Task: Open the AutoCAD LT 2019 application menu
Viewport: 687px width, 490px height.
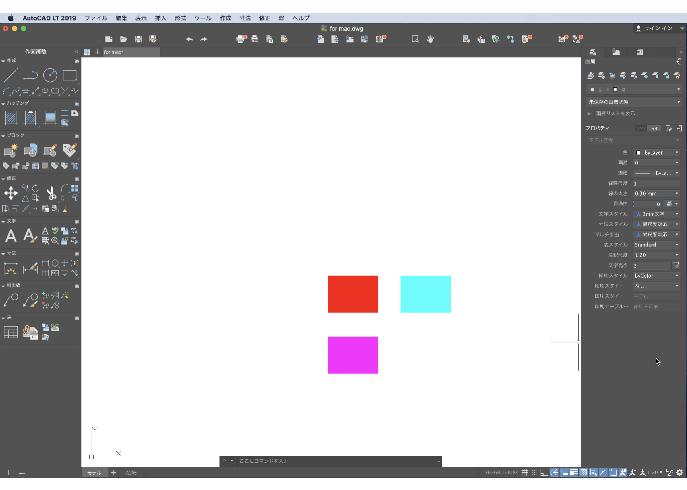Action: (49, 18)
